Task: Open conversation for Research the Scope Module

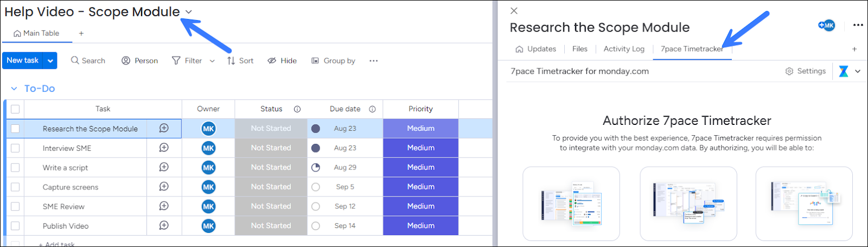Action: click(x=164, y=128)
